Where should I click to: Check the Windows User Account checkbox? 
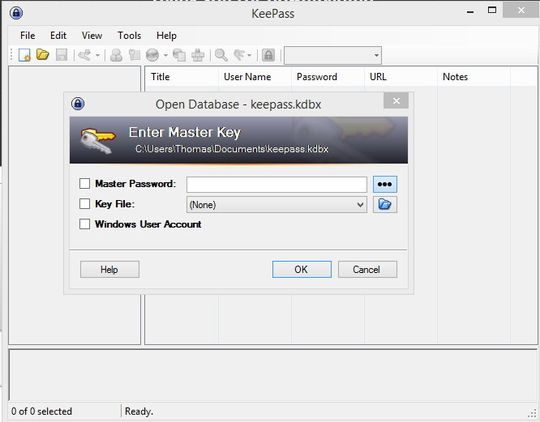pyautogui.click(x=84, y=224)
